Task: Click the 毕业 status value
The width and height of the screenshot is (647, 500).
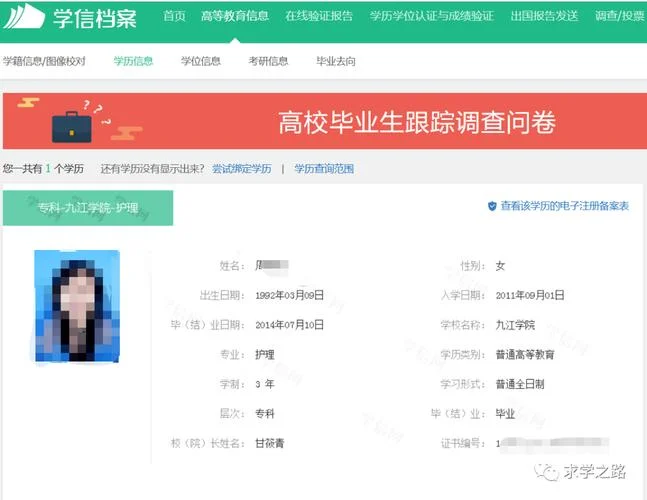Action: click(x=505, y=414)
